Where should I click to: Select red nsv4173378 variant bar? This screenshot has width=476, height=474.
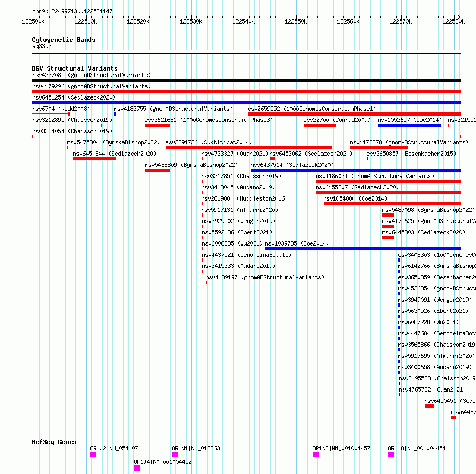point(379,148)
